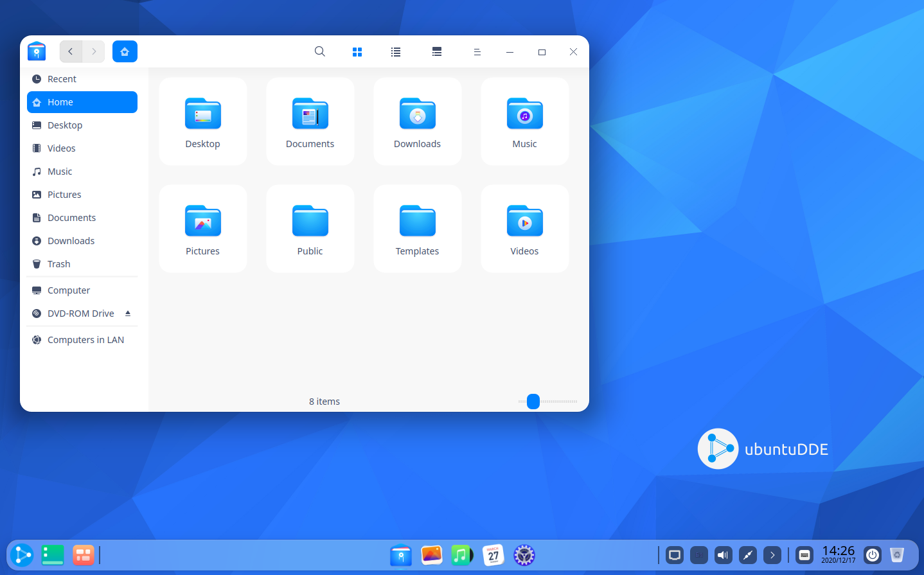Go forward using the right navigation arrow
The image size is (924, 575).
94,51
